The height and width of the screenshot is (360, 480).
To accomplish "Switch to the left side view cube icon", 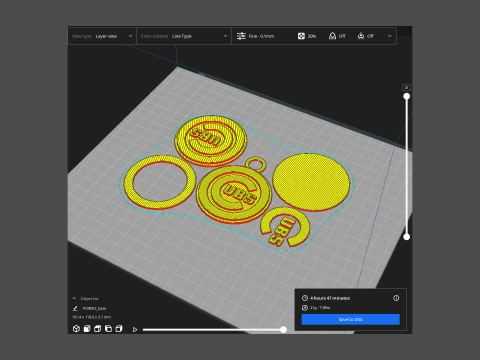I will pyautogui.click(x=108, y=329).
